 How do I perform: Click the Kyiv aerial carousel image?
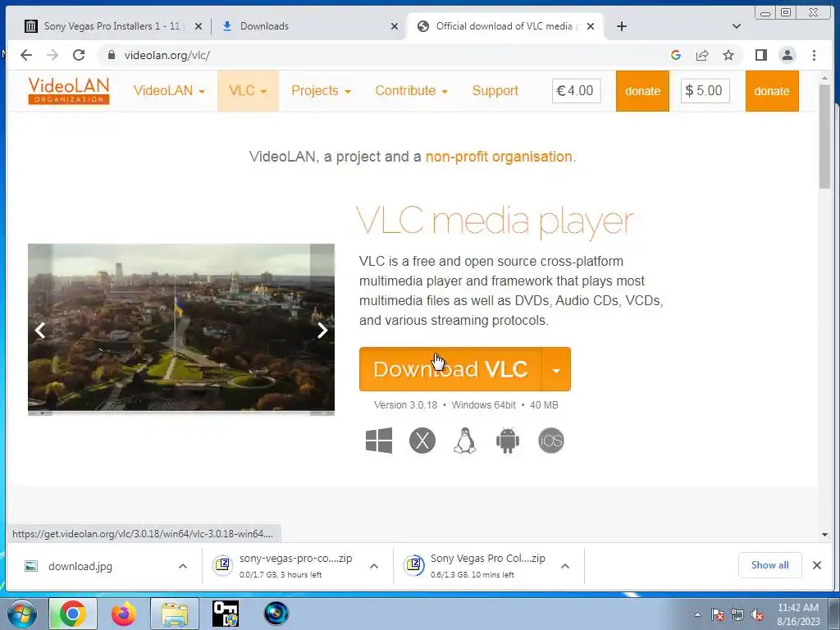coord(181,329)
